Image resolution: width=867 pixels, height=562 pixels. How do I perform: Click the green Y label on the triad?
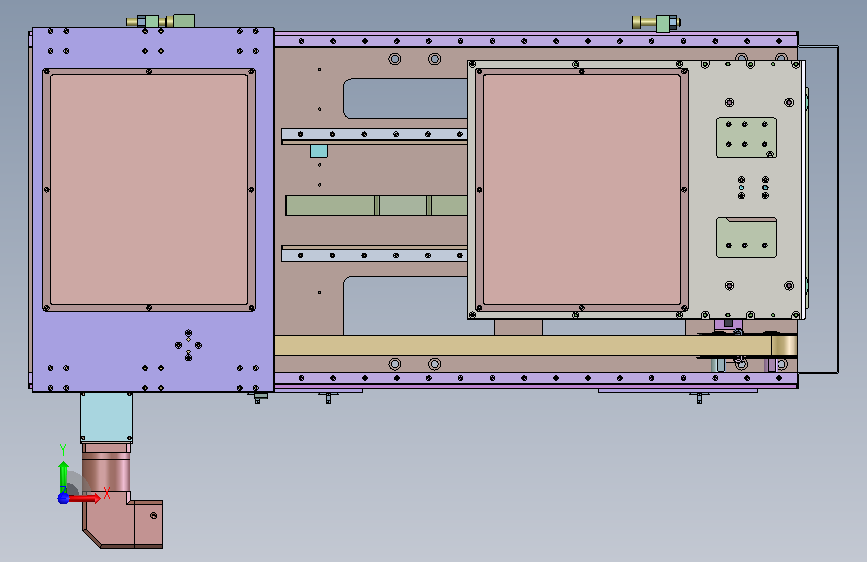click(x=62, y=450)
